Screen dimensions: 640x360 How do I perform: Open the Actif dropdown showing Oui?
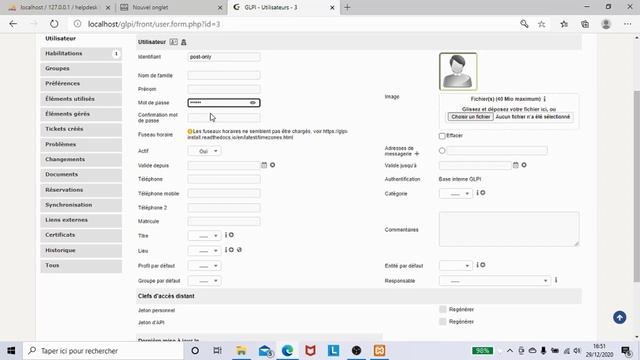[x=204, y=151]
